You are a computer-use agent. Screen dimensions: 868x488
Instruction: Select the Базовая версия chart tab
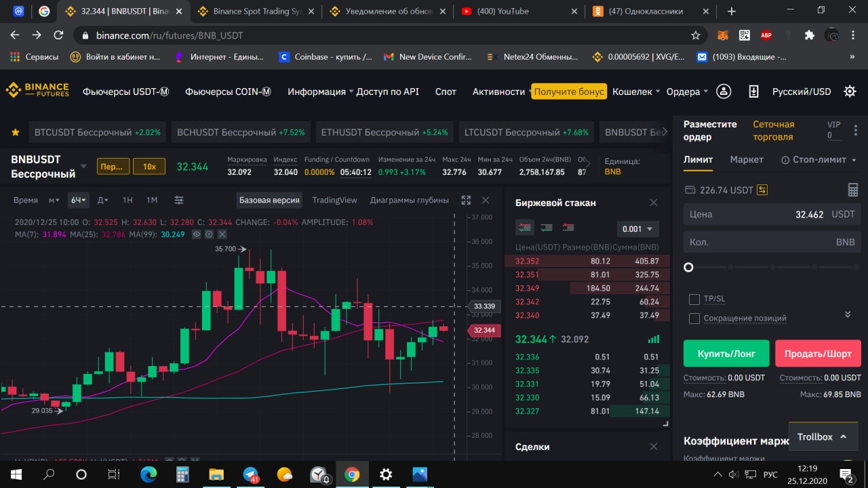coord(269,200)
